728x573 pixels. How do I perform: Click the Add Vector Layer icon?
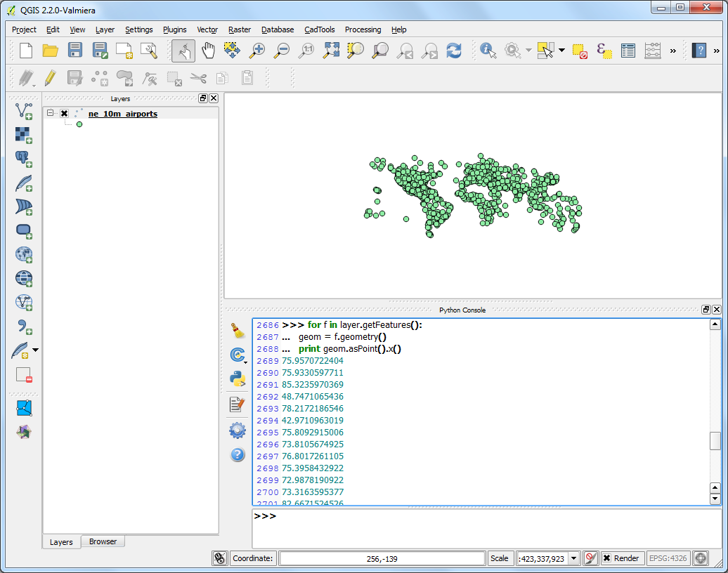coord(24,110)
